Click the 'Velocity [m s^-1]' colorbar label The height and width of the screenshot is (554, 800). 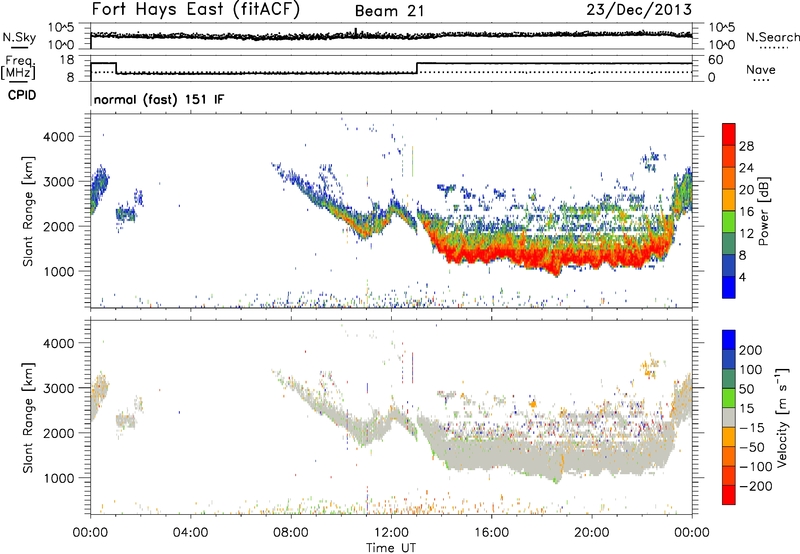click(x=782, y=417)
